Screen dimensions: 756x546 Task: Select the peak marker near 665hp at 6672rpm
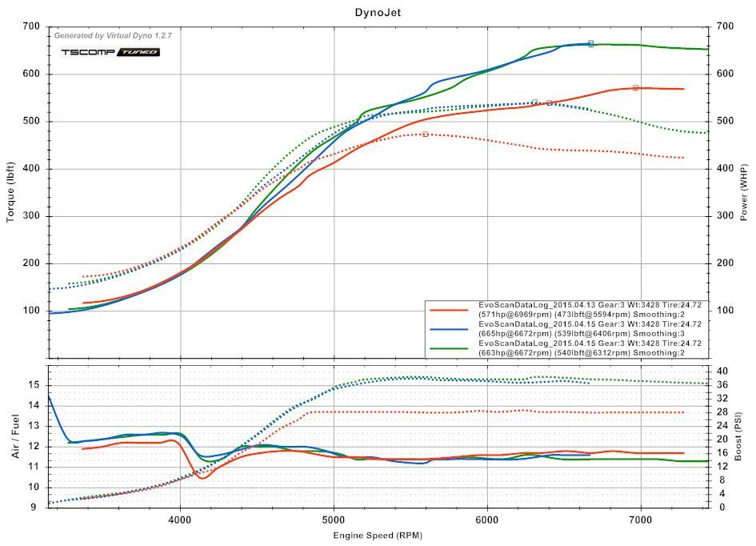(590, 43)
